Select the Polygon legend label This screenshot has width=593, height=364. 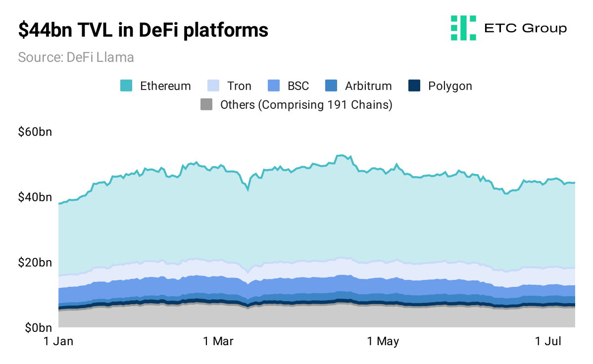[x=450, y=86]
